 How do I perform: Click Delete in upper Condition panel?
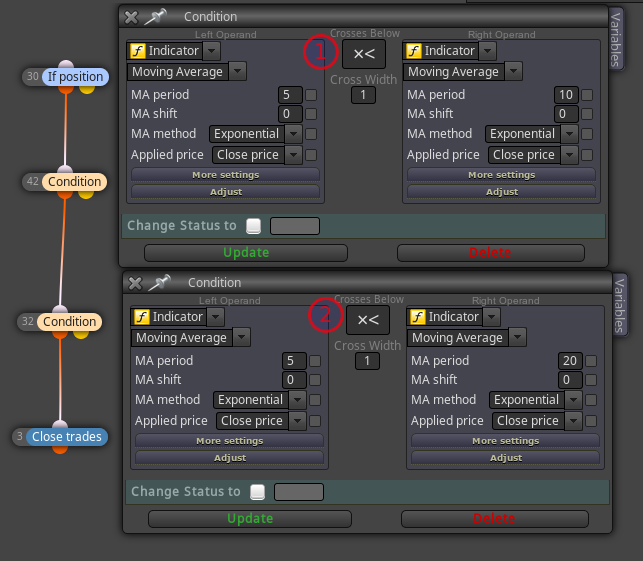pos(491,253)
